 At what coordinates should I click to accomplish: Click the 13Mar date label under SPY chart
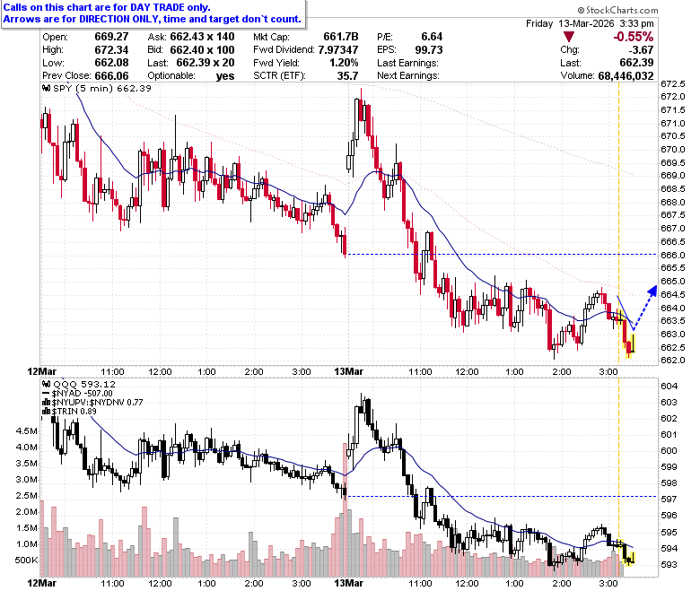(348, 371)
